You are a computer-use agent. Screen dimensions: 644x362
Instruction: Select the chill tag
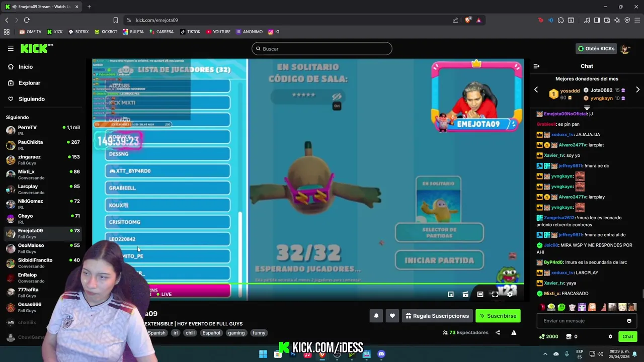click(x=190, y=333)
